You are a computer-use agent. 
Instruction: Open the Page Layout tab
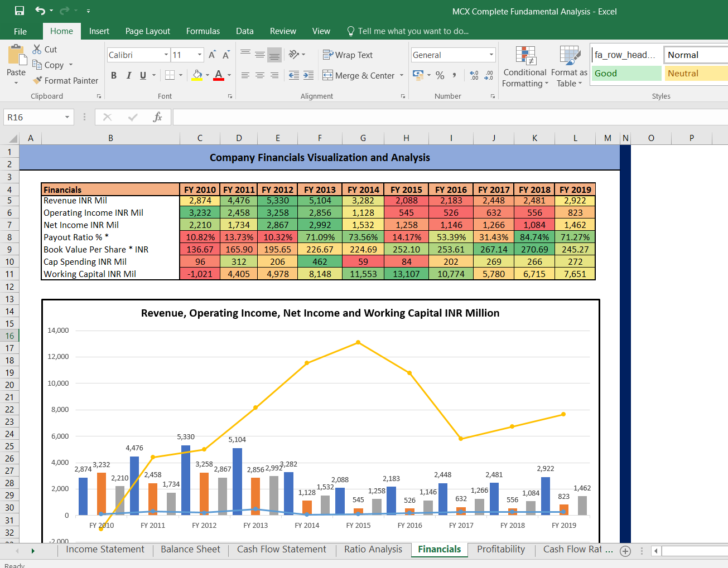click(148, 31)
